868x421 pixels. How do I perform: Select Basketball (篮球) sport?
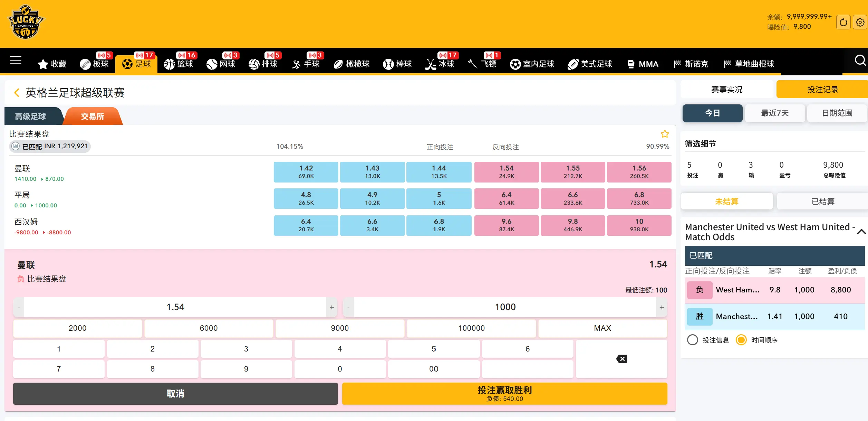[x=179, y=64]
